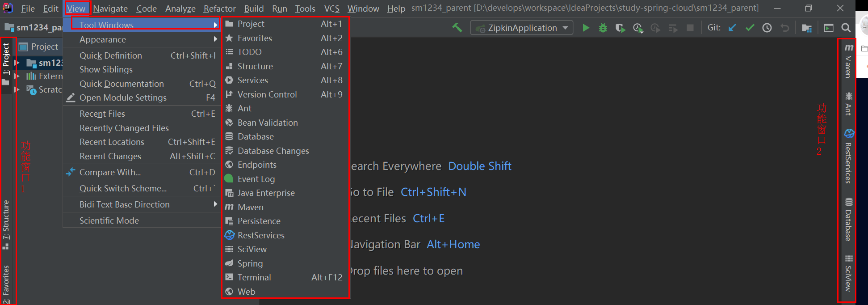
Task: Select TODO in Tool Windows list
Action: point(285,52)
